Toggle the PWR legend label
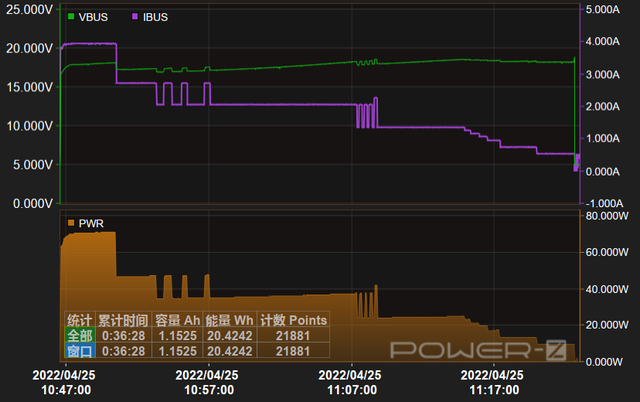This screenshot has height=402, width=640. click(91, 224)
